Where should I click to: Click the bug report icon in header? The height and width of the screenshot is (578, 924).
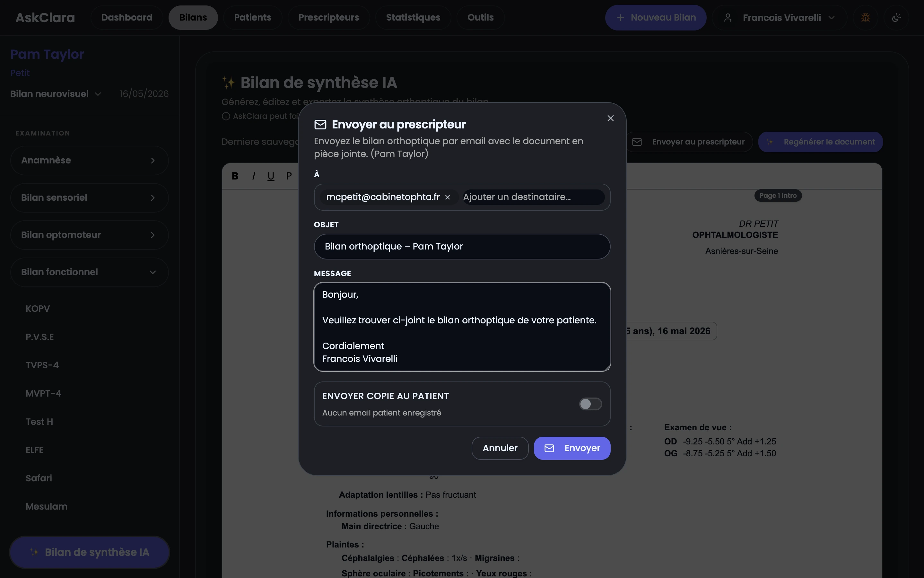[x=865, y=18]
